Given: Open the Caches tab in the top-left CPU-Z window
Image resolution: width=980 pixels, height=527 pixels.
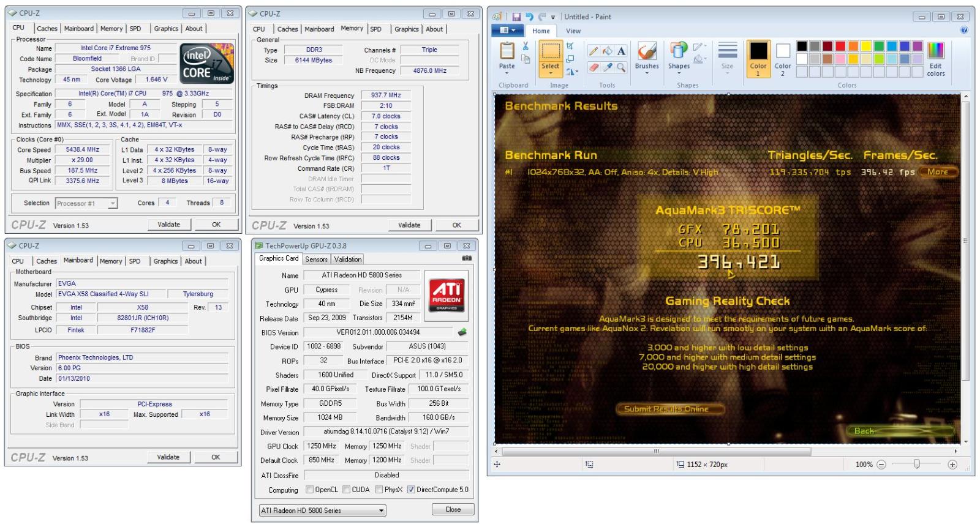Looking at the screenshot, I should 47,29.
